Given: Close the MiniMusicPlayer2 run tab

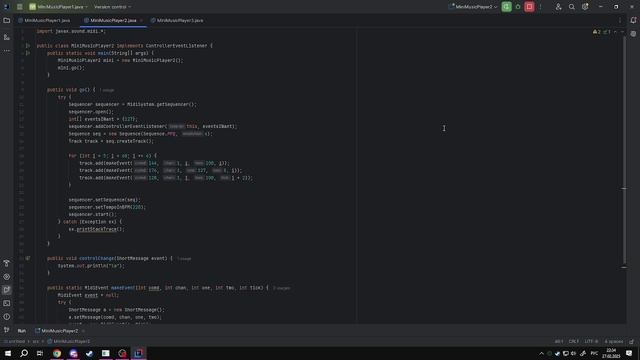Looking at the screenshot, I should pyautogui.click(x=83, y=331).
